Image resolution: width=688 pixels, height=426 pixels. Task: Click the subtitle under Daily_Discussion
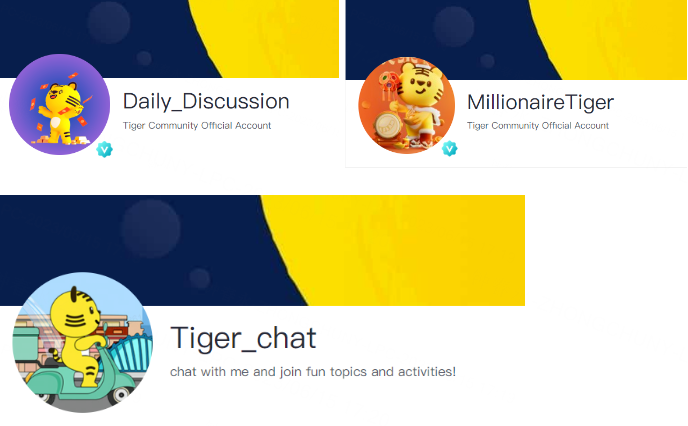pyautogui.click(x=197, y=125)
